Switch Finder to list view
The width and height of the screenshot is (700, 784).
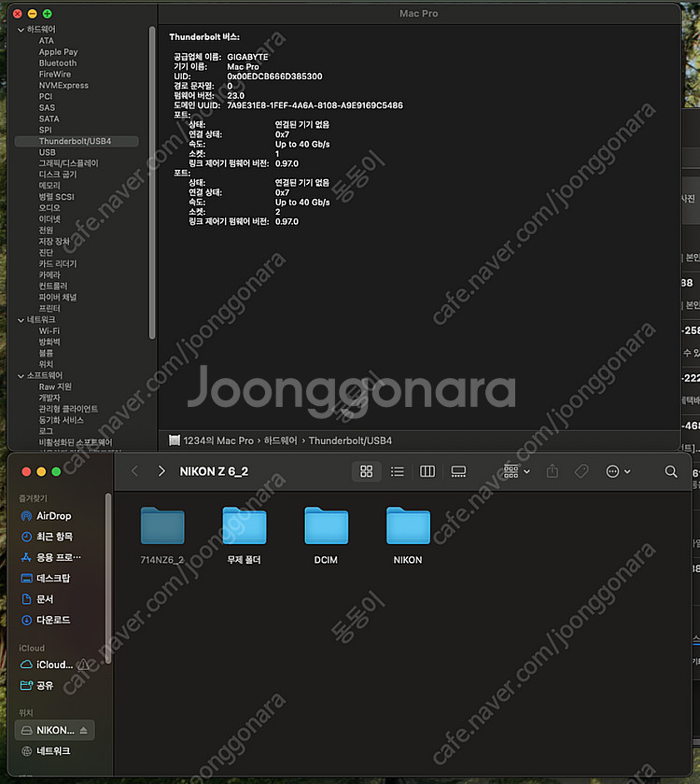click(x=397, y=471)
